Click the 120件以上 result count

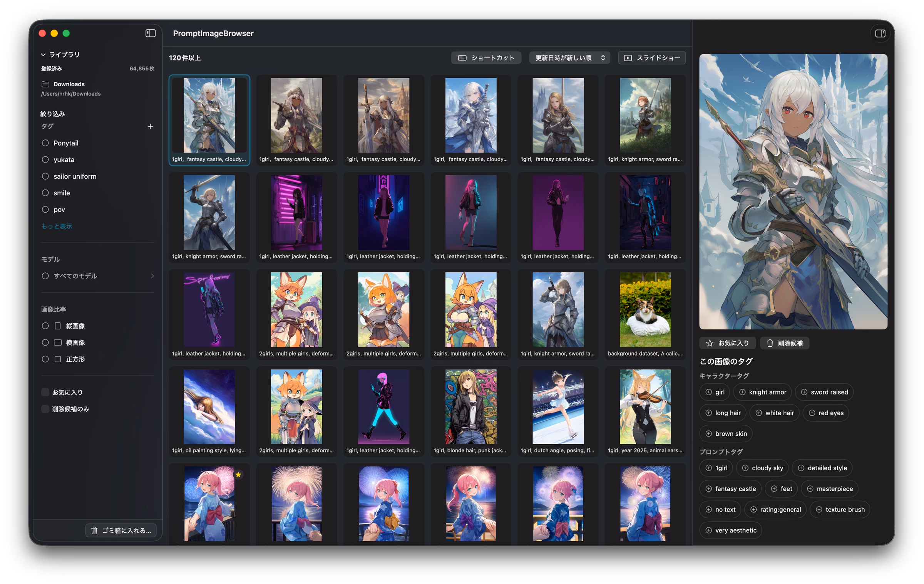point(185,58)
